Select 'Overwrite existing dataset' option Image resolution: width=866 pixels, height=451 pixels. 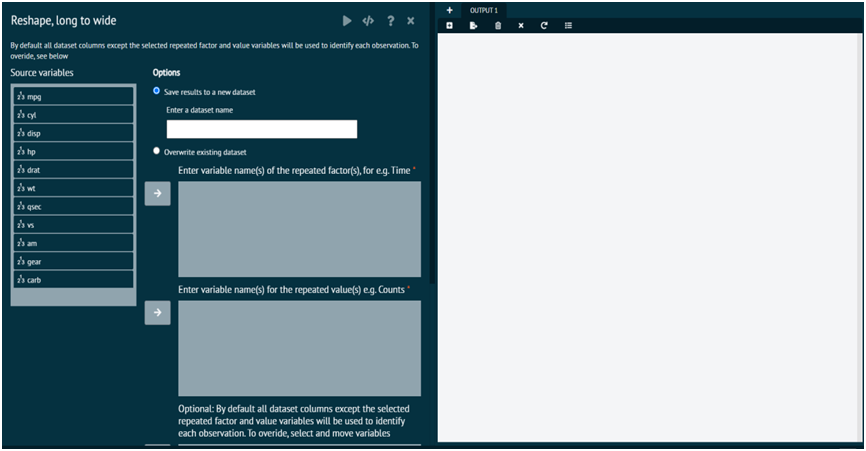click(x=157, y=151)
